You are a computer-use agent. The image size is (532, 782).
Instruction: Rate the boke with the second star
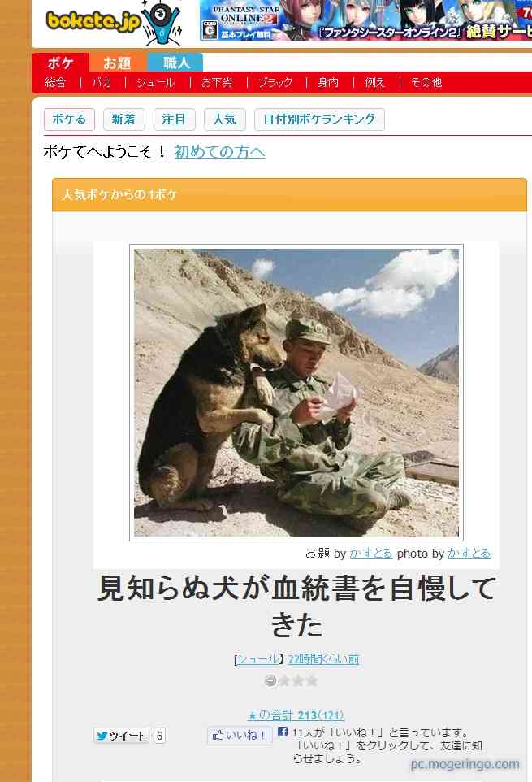(298, 680)
